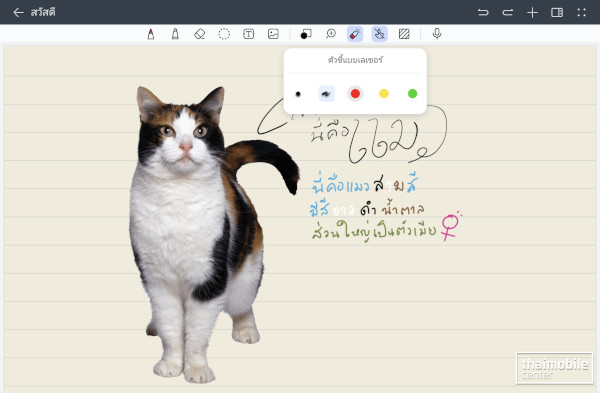The width and height of the screenshot is (600, 393).
Task: Toggle the finger touch drawing mode
Action: click(380, 34)
